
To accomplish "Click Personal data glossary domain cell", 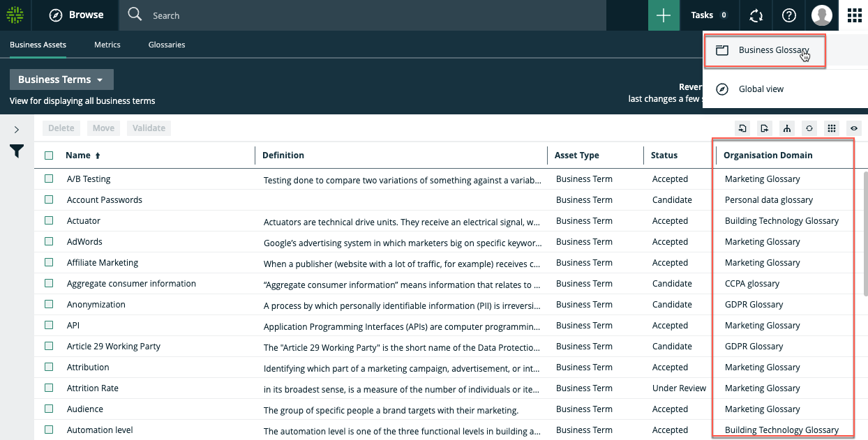I will coord(769,200).
